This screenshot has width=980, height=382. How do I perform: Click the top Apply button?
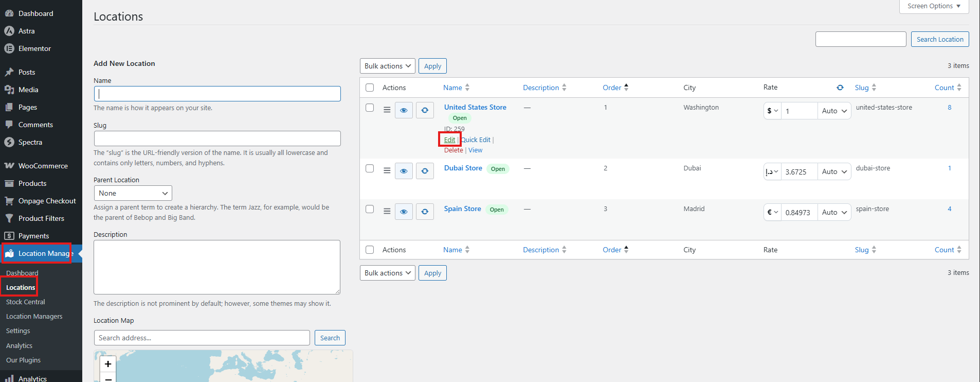tap(432, 66)
